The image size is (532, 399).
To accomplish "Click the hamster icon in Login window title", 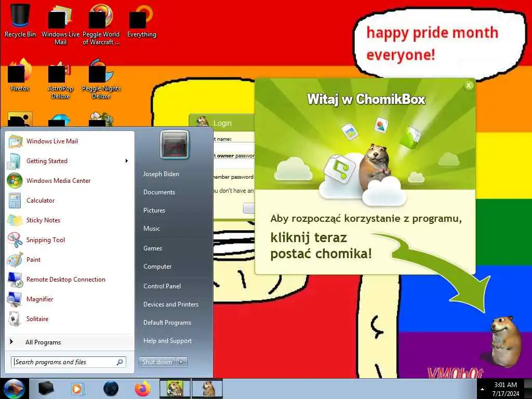I will tap(203, 122).
